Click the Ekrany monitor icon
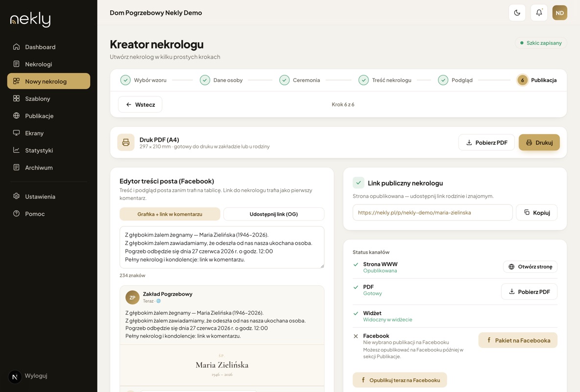 (16, 133)
